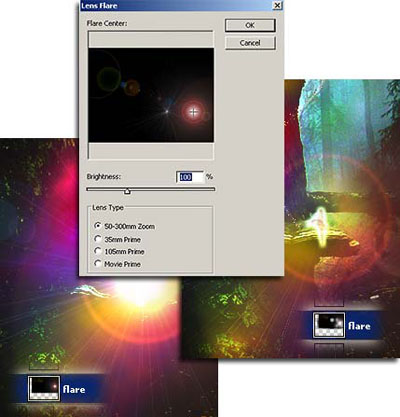The width and height of the screenshot is (400, 417).
Task: Click the Brightness slider handle
Action: (x=127, y=191)
